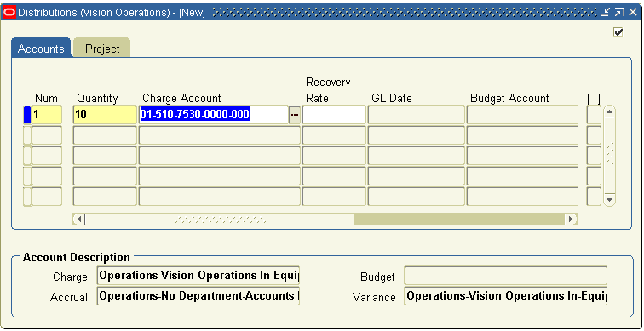The height and width of the screenshot is (331, 644).
Task: Click the Num field containing 1
Action: click(x=47, y=115)
